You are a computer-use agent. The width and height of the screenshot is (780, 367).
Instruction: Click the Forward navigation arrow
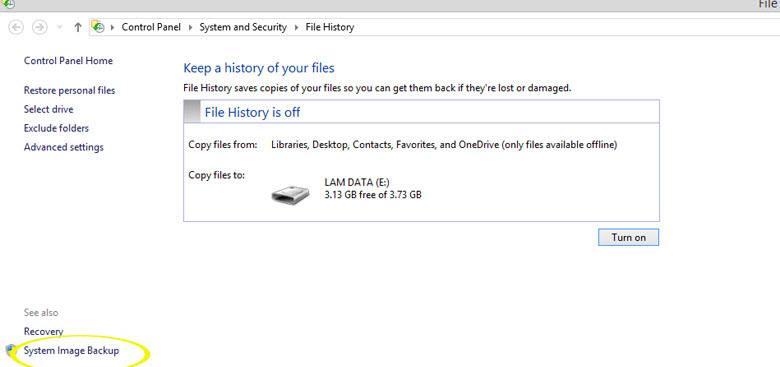pos(39,27)
